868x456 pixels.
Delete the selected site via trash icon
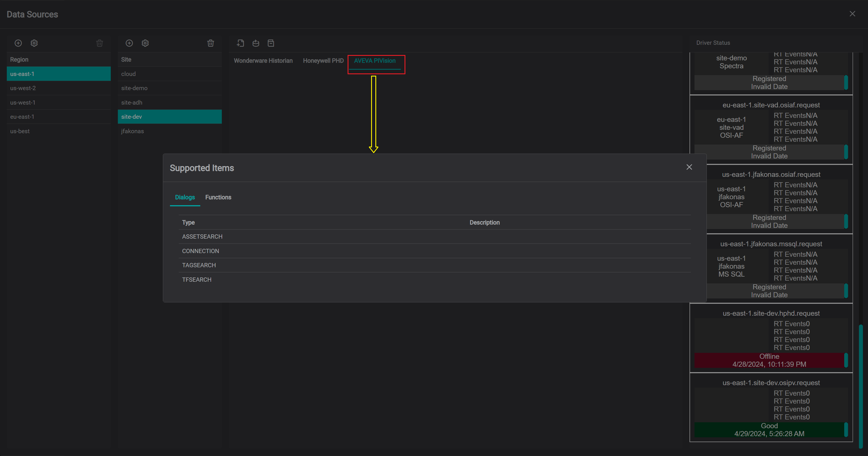pos(210,43)
